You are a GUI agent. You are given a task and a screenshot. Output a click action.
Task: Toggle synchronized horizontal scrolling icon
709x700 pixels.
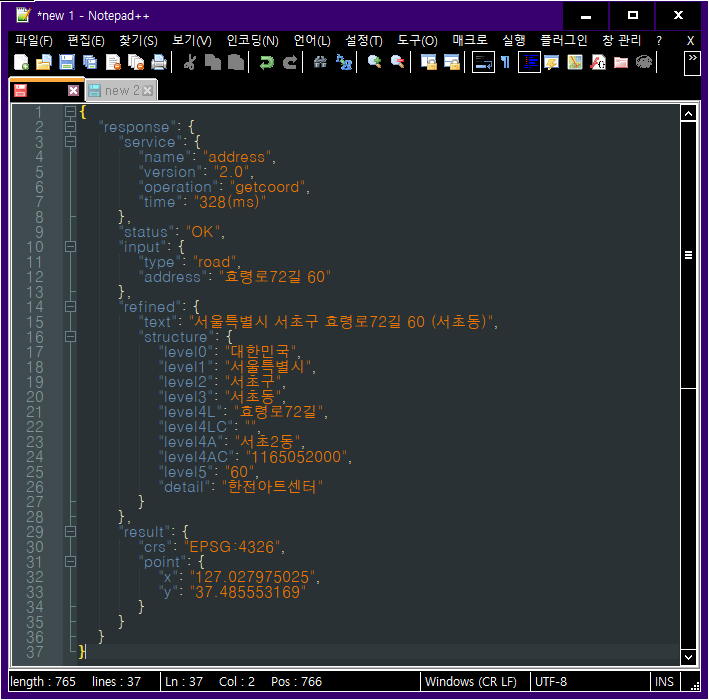pos(452,62)
